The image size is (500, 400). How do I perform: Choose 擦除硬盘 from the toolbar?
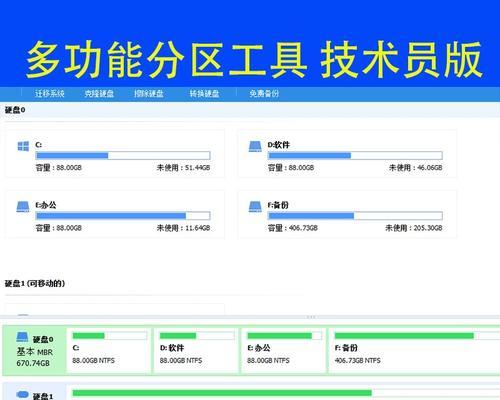pyautogui.click(x=149, y=94)
